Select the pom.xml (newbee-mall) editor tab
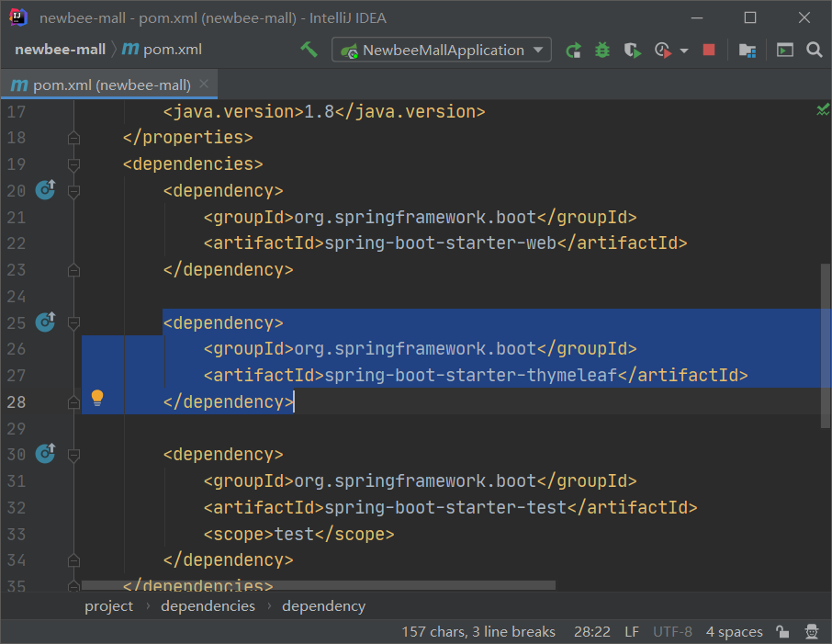Image resolution: width=832 pixels, height=644 pixels. [109, 85]
